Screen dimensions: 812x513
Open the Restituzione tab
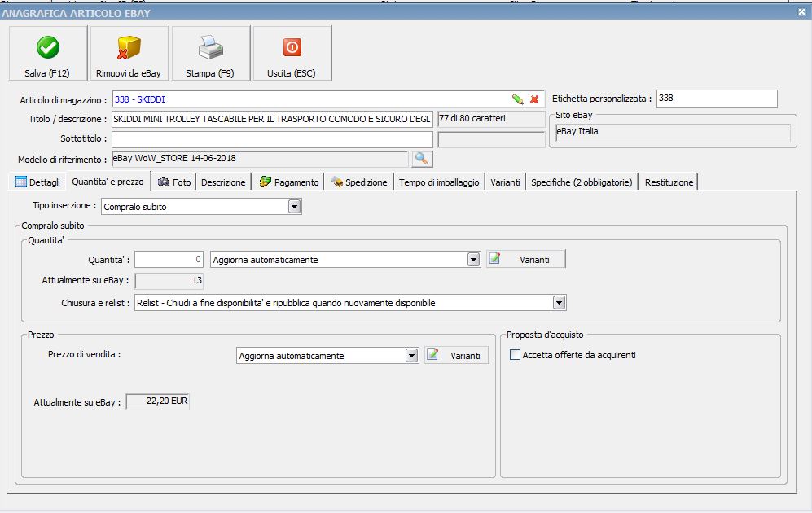[669, 182]
